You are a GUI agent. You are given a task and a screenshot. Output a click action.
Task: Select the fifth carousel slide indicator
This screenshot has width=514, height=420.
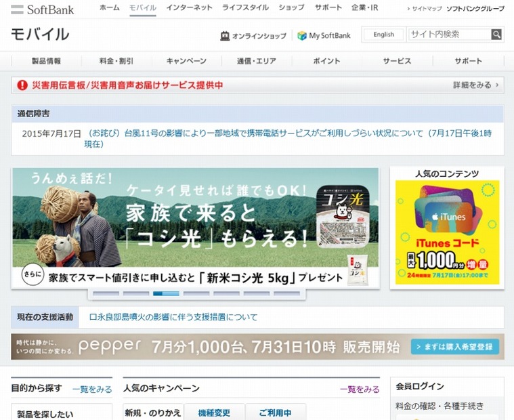pyautogui.click(x=226, y=294)
